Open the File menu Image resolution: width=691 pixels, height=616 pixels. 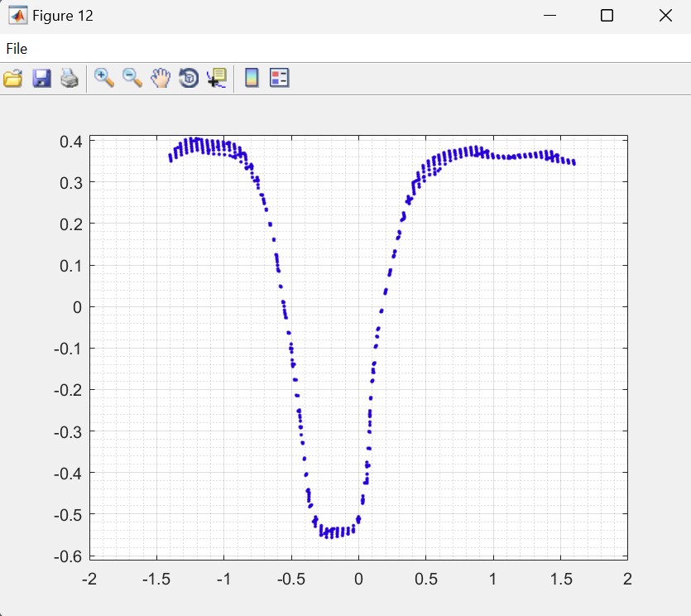pos(17,49)
